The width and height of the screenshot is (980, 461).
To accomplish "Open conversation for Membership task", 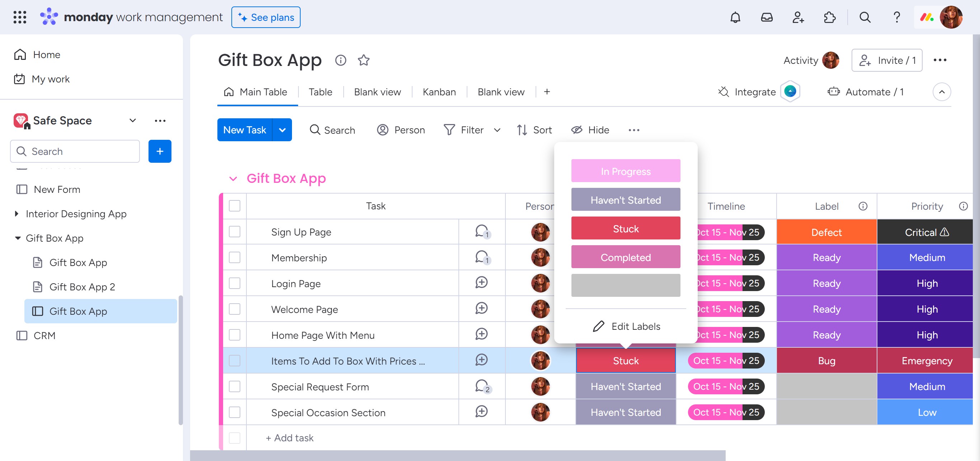I will pos(482,257).
